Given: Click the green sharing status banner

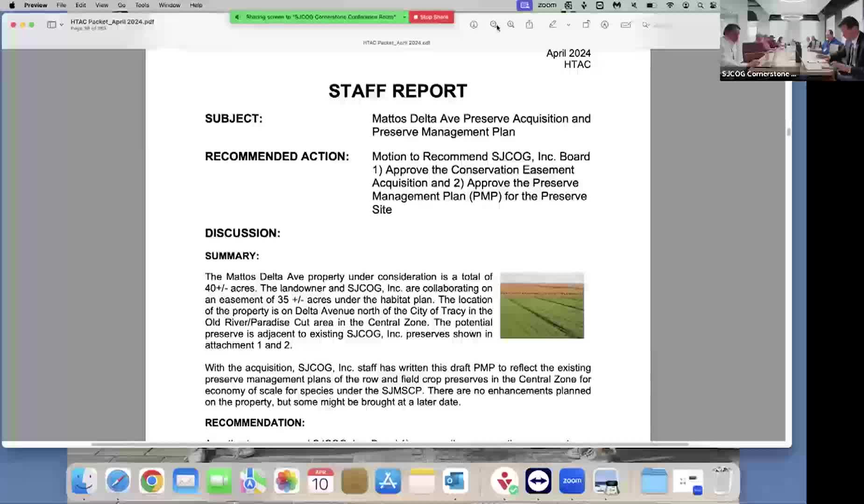Looking at the screenshot, I should 322,17.
